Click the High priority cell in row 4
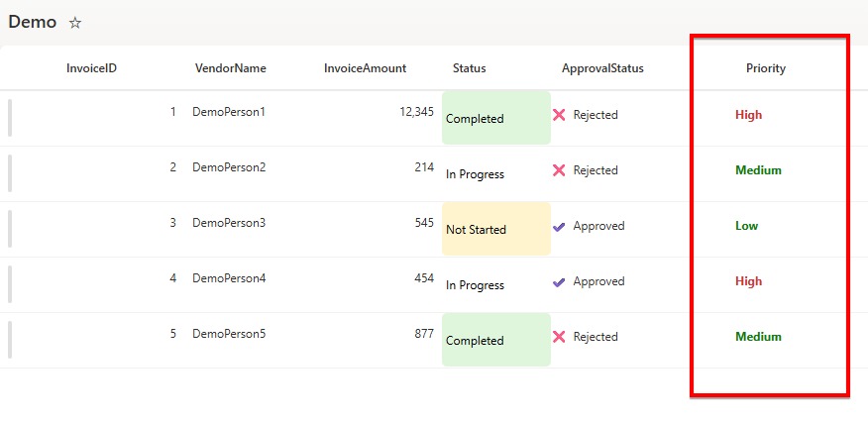 point(748,281)
